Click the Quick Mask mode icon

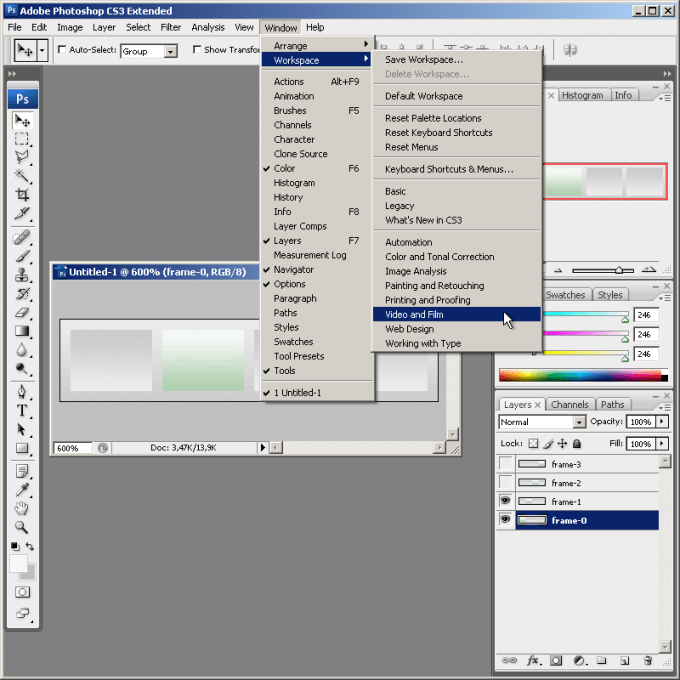click(x=22, y=592)
